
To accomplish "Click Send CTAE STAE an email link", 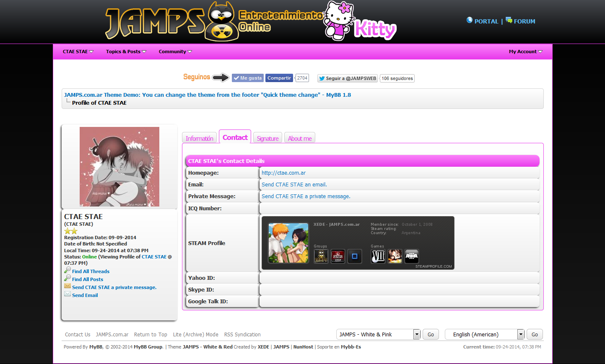I will point(294,185).
